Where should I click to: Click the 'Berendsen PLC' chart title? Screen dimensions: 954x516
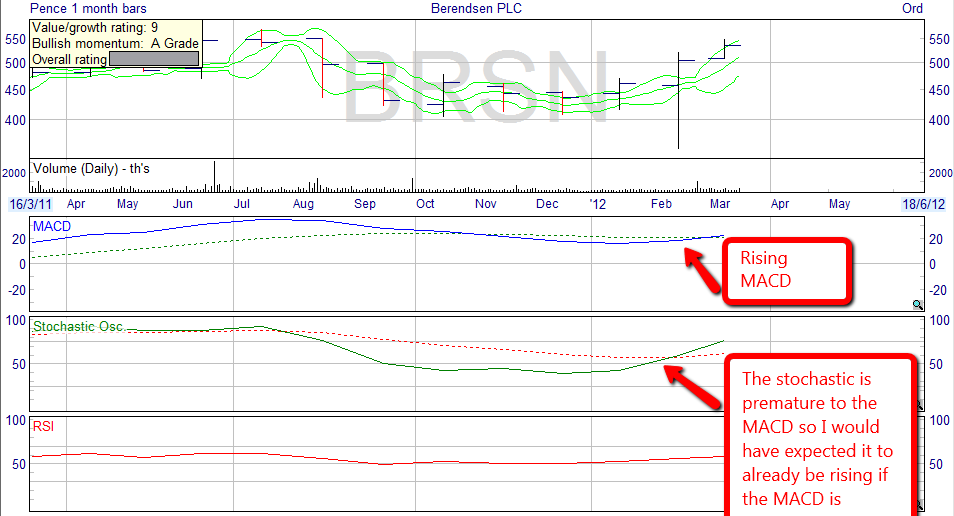[476, 9]
